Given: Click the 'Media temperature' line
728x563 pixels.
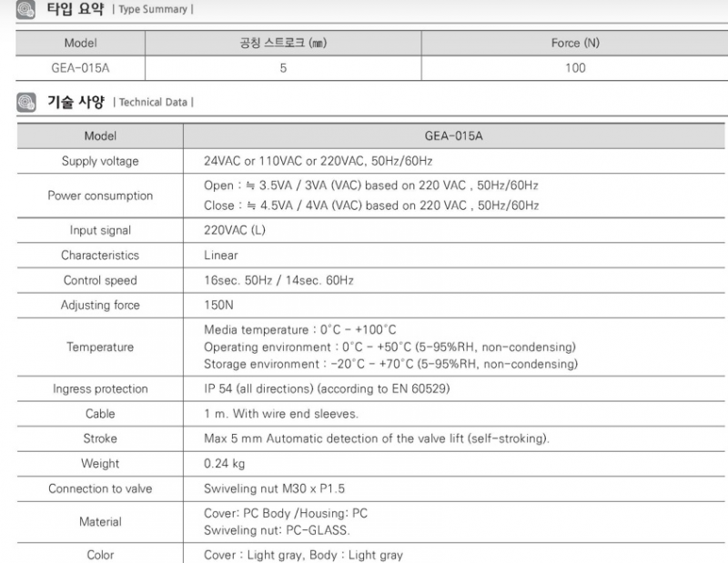Looking at the screenshot, I should pos(300,329).
